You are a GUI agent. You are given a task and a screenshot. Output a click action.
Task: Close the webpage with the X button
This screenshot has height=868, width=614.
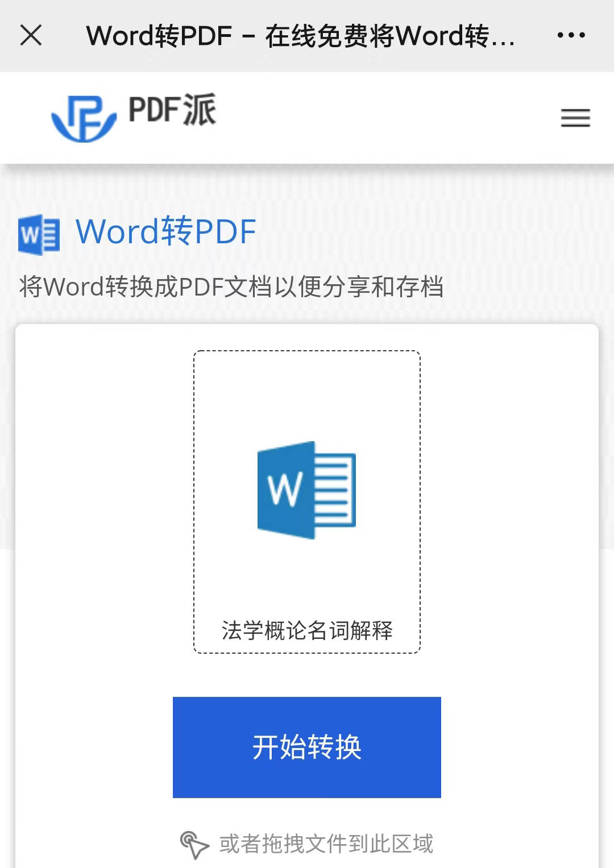point(31,35)
